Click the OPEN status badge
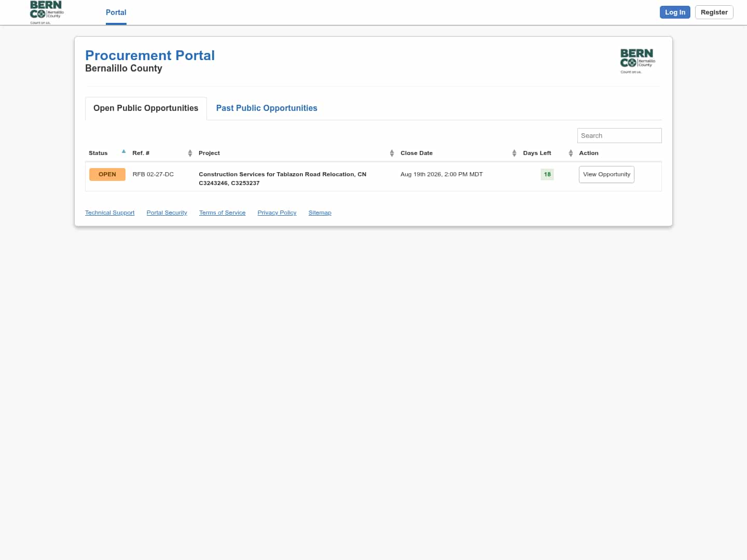The width and height of the screenshot is (747, 560). click(x=107, y=174)
